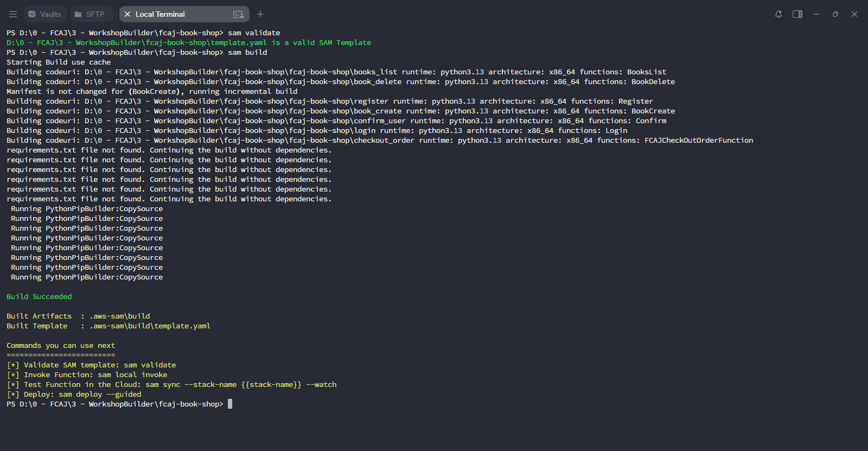Screen dimensions: 868x451
Task: Click the build line for BooksList function
Action: pyautogui.click(x=336, y=72)
